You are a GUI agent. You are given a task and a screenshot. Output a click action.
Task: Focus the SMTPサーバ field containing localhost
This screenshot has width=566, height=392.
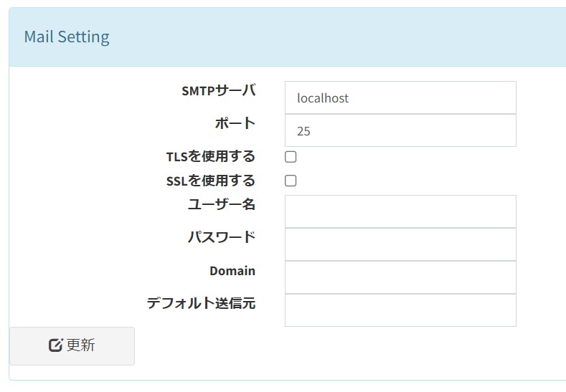click(x=400, y=97)
